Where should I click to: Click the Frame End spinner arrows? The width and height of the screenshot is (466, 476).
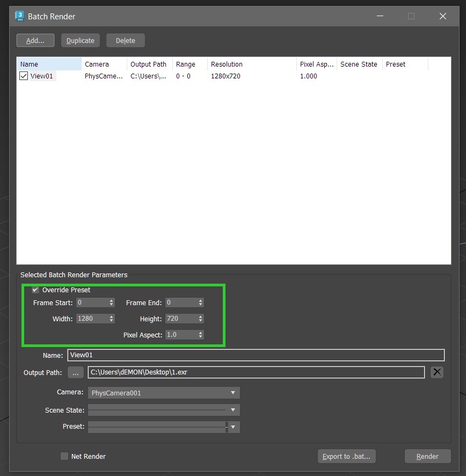(x=200, y=303)
